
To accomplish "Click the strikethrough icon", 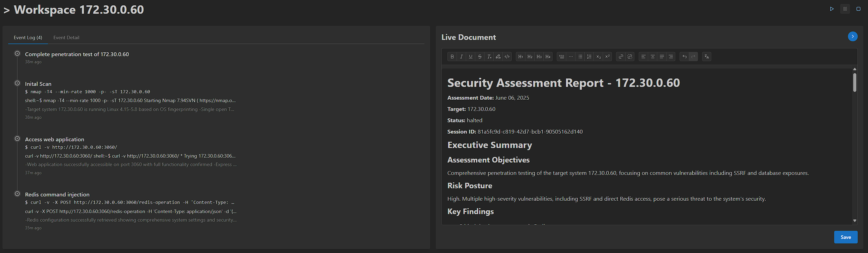I will click(x=480, y=57).
